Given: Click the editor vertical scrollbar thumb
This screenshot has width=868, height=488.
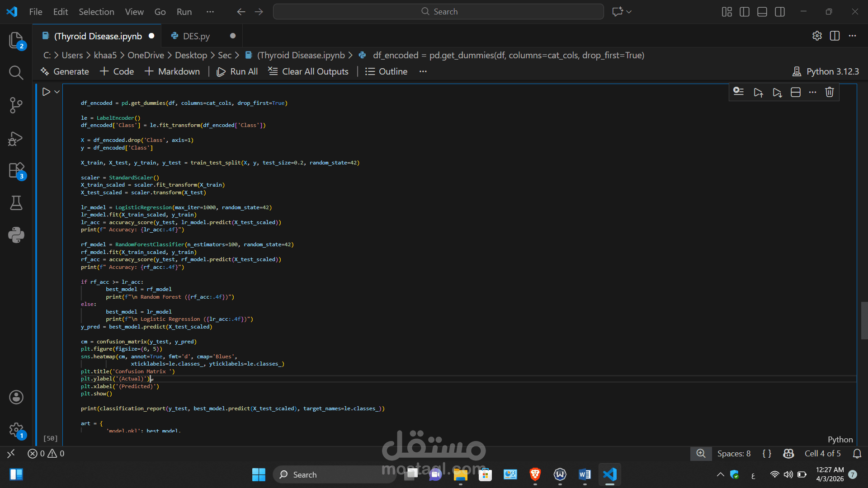Looking at the screenshot, I should (864, 320).
